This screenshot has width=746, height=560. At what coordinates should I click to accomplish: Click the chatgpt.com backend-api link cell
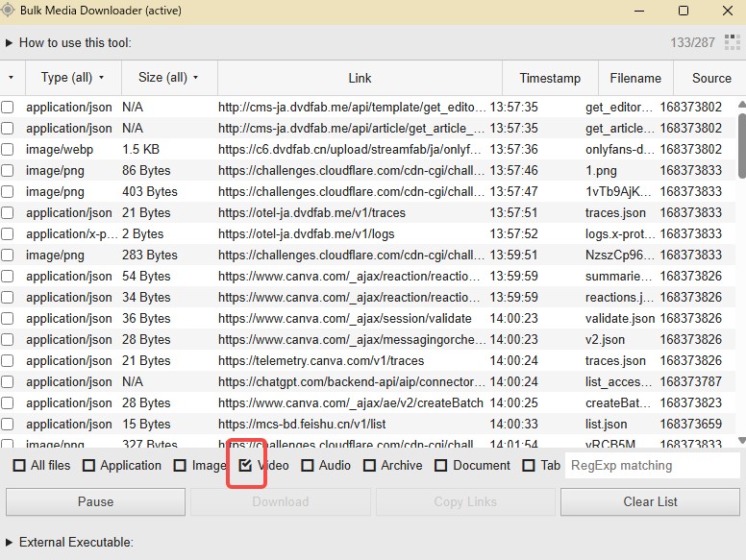click(x=351, y=381)
